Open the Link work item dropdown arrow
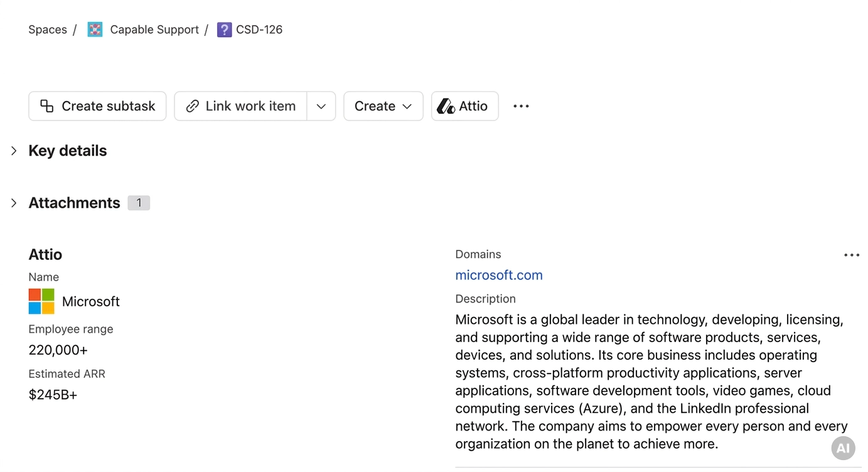The height and width of the screenshot is (472, 868). coord(321,106)
